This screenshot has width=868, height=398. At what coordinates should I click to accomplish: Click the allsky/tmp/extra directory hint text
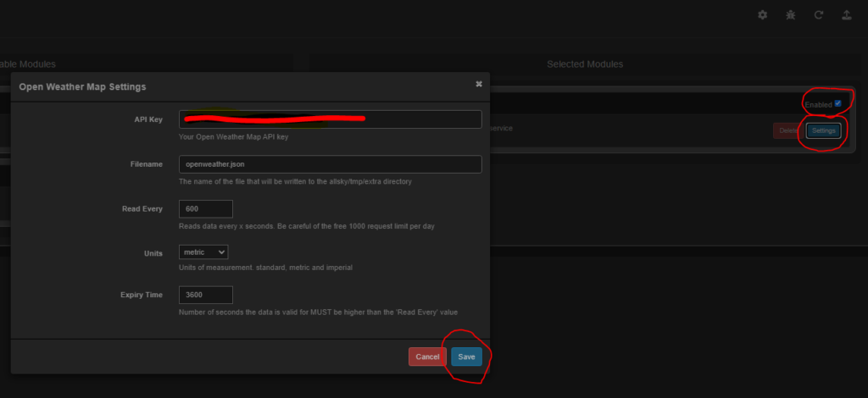pyautogui.click(x=295, y=181)
